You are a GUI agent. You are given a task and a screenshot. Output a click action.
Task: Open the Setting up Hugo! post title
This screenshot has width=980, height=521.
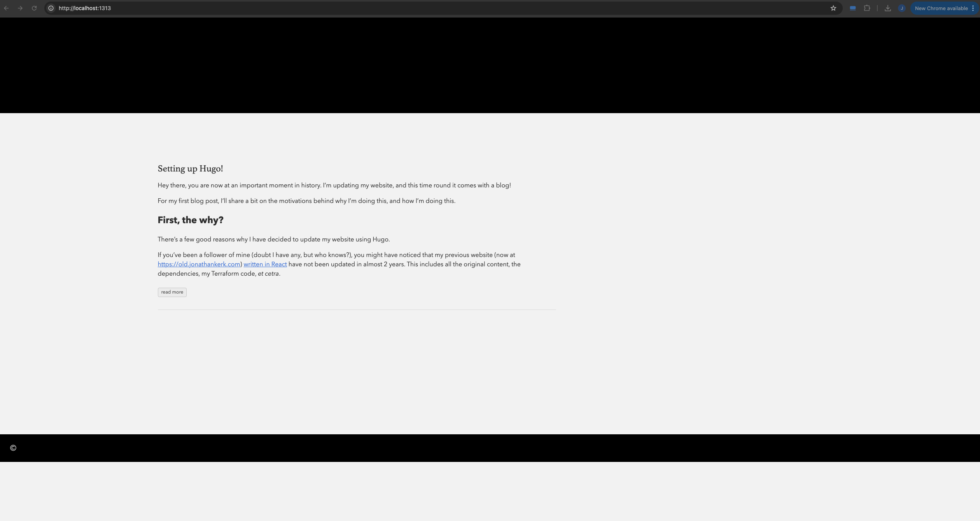[190, 169]
